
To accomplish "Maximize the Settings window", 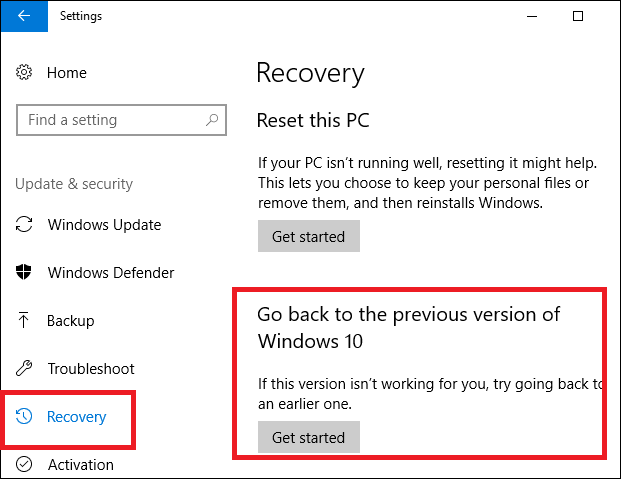I will pos(578,16).
